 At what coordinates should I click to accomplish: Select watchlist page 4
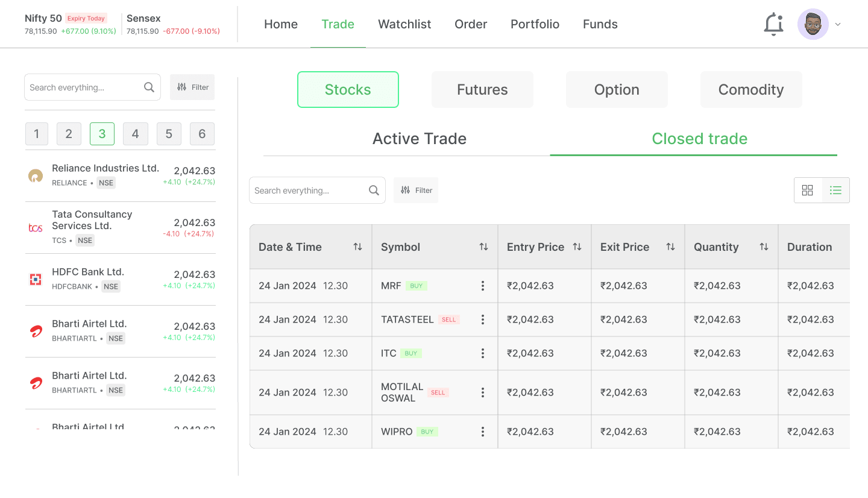[x=135, y=134]
